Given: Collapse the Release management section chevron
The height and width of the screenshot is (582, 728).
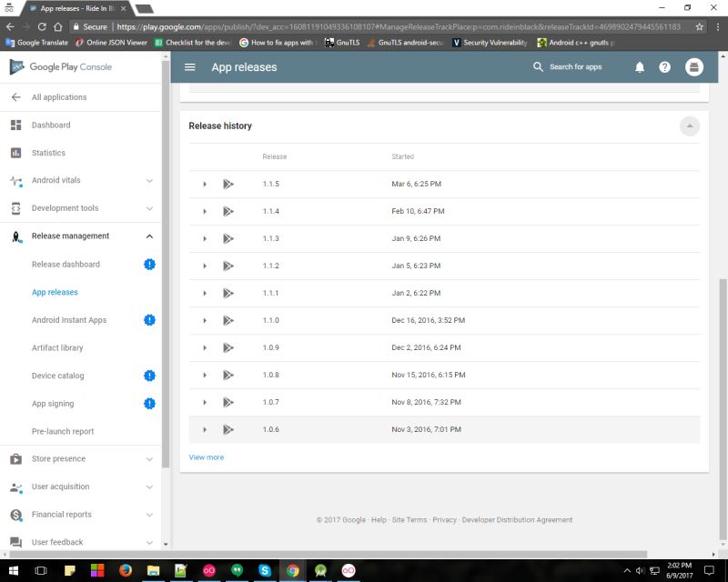Looking at the screenshot, I should click(149, 236).
